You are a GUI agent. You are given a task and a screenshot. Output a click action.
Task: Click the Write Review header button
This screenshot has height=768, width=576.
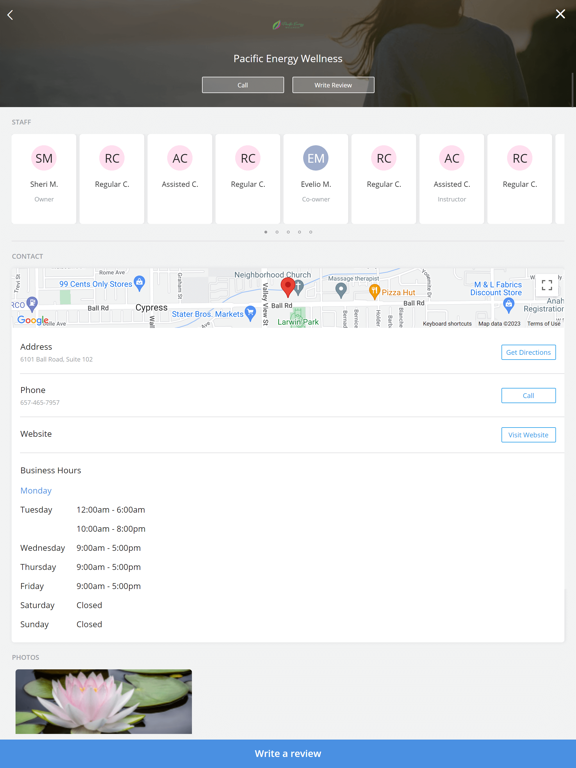(x=333, y=85)
